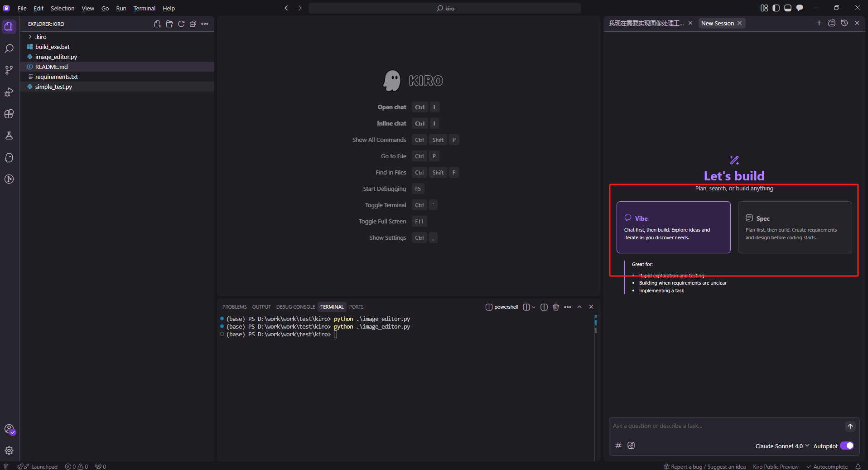Open notifications bell in status bar
This screenshot has width=868, height=470.
[858, 466]
